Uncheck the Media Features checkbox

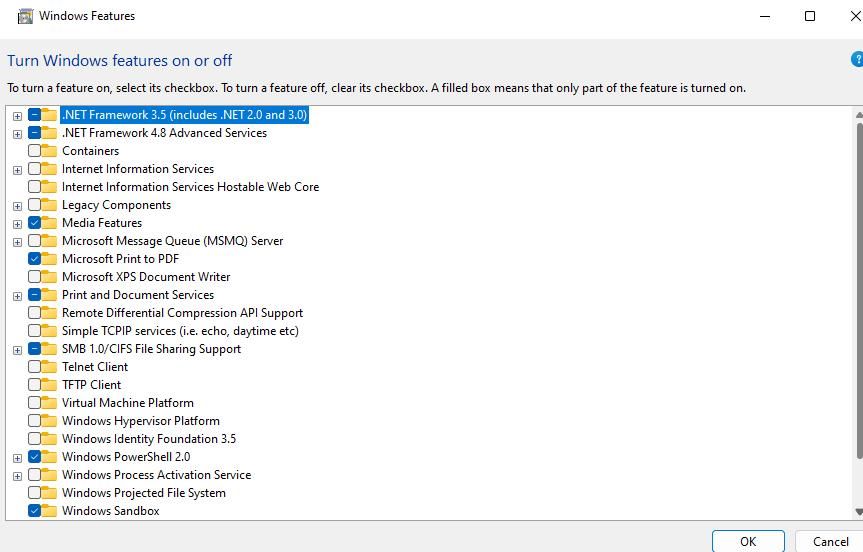click(34, 223)
